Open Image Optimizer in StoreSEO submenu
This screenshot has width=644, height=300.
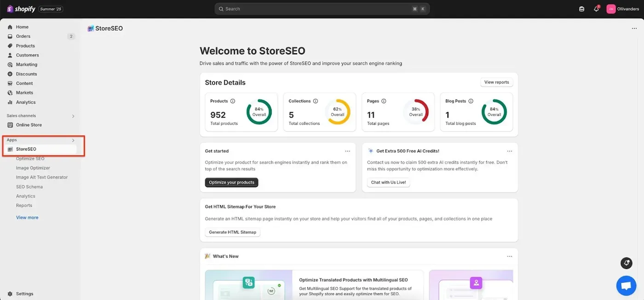coord(33,168)
